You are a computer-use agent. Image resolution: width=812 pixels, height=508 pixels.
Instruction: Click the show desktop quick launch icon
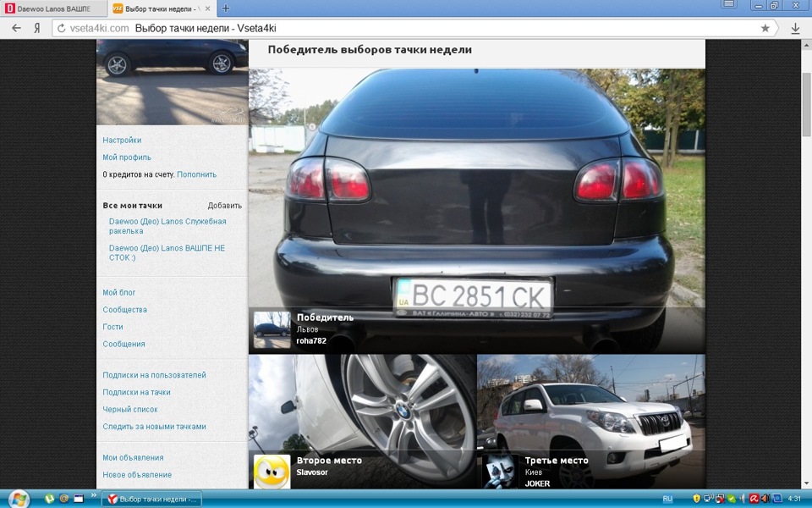(79, 499)
